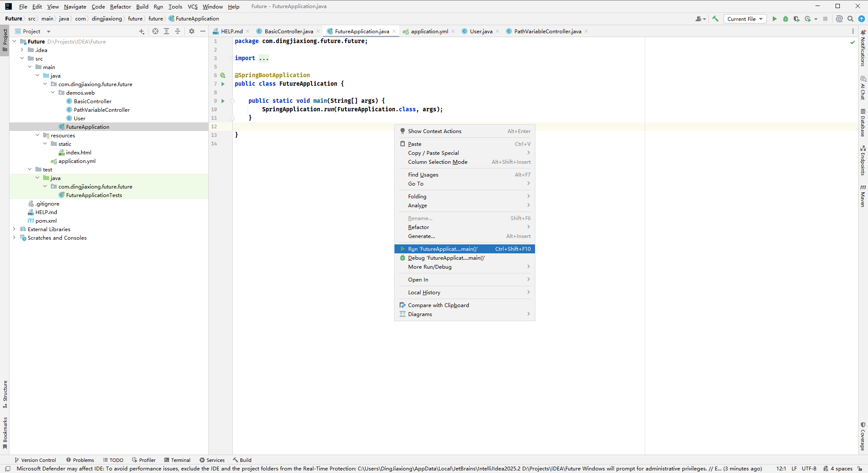
Task: Expand External Libraries node
Action: pos(15,229)
